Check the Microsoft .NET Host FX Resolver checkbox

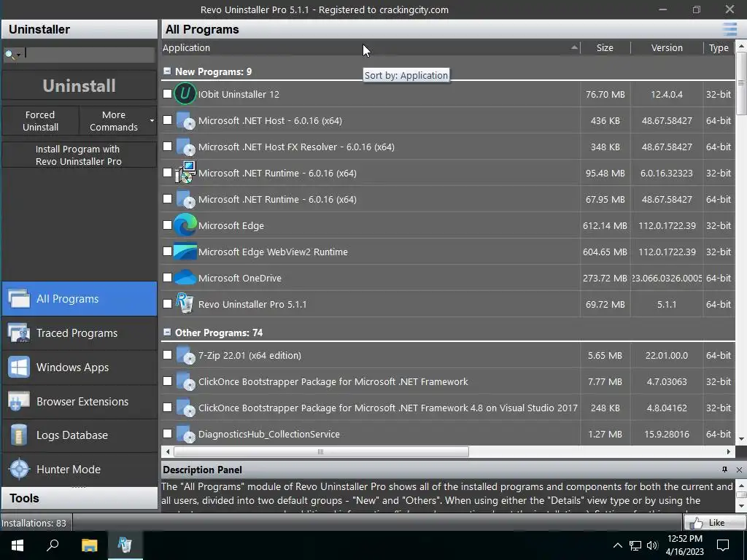[x=167, y=146]
